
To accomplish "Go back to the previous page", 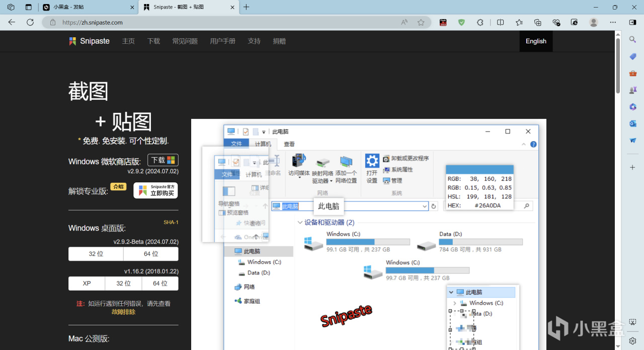I will coord(12,22).
